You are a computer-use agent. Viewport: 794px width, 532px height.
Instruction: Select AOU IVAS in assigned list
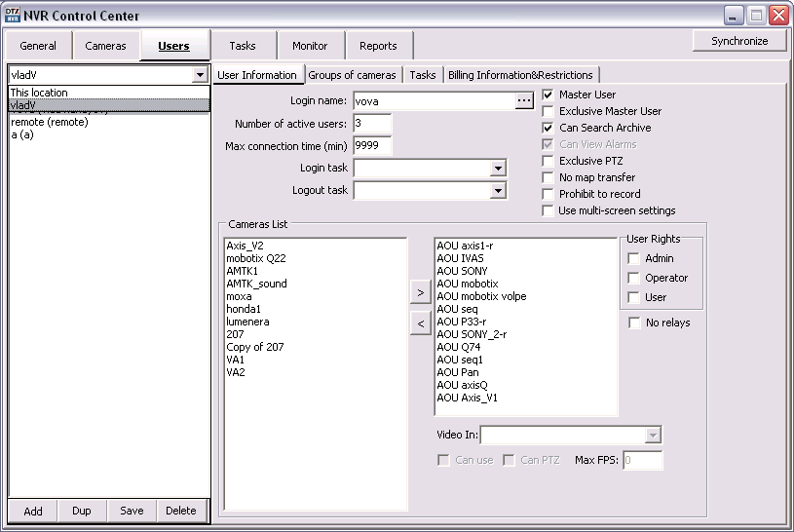pyautogui.click(x=526, y=258)
